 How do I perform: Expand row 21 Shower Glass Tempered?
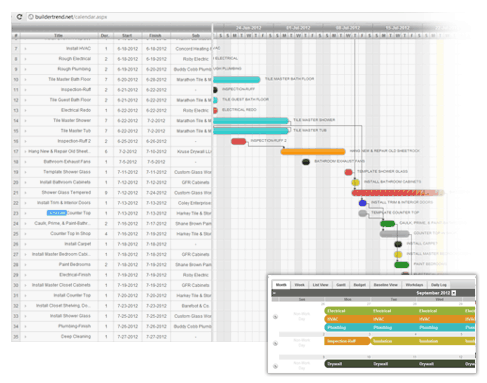tap(25, 193)
